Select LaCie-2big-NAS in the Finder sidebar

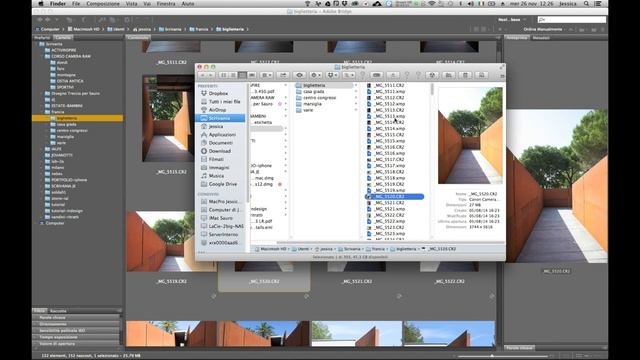point(226,226)
